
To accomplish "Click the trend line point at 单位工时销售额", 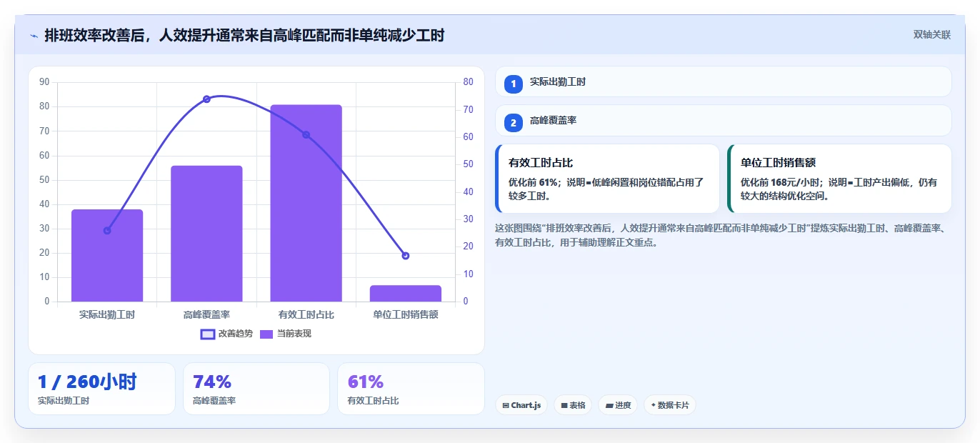I will coord(406,255).
